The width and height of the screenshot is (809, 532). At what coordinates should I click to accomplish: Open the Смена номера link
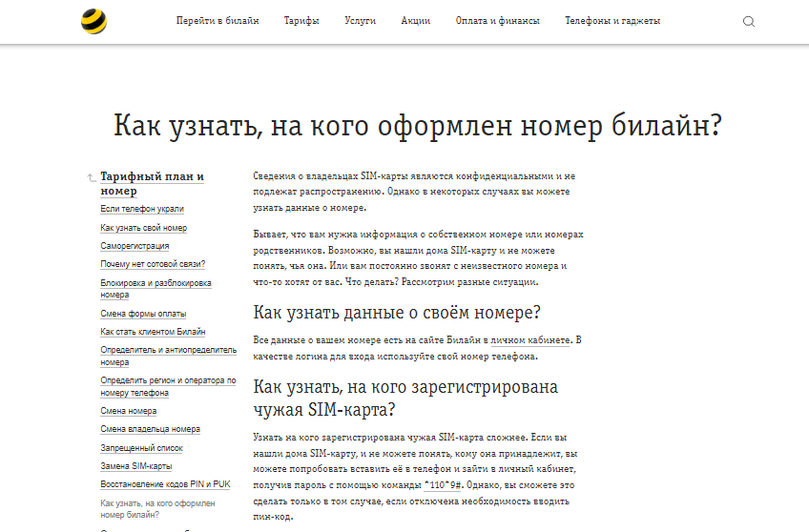point(129,411)
